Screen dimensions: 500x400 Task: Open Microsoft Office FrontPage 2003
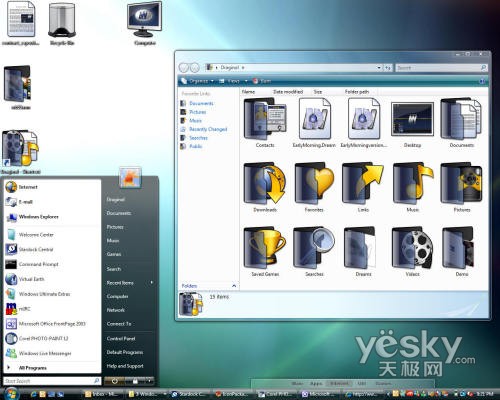[x=53, y=324]
